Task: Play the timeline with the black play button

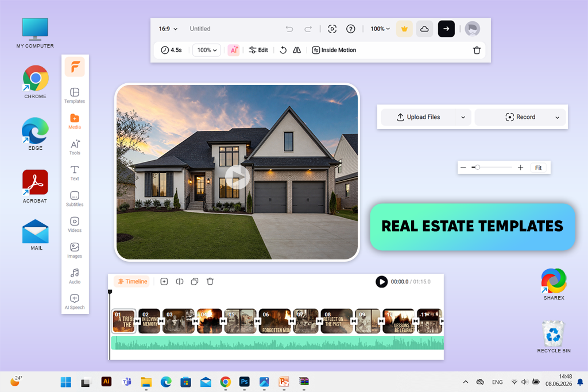Action: (381, 281)
